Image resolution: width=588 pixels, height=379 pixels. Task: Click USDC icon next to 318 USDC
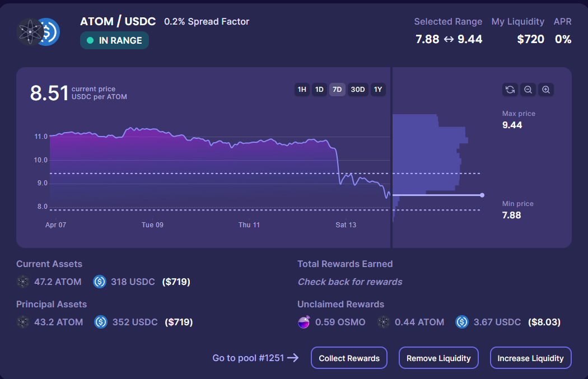pos(99,282)
